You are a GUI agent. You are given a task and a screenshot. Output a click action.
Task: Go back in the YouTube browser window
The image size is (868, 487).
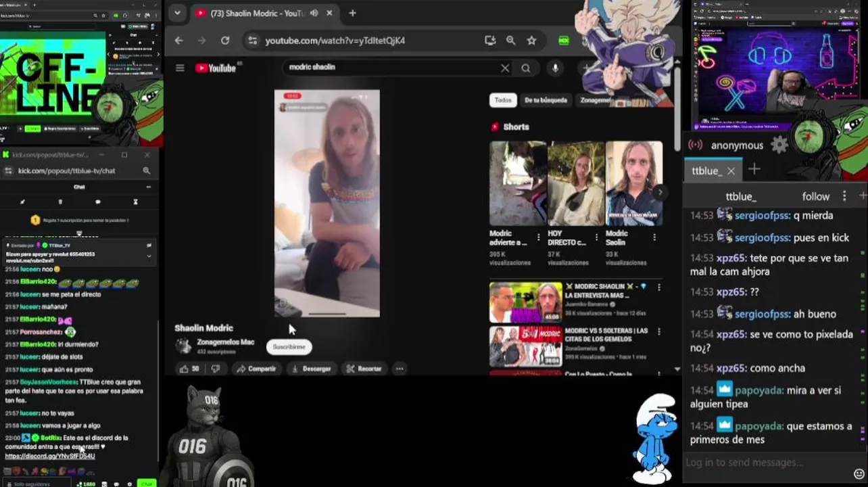(178, 41)
